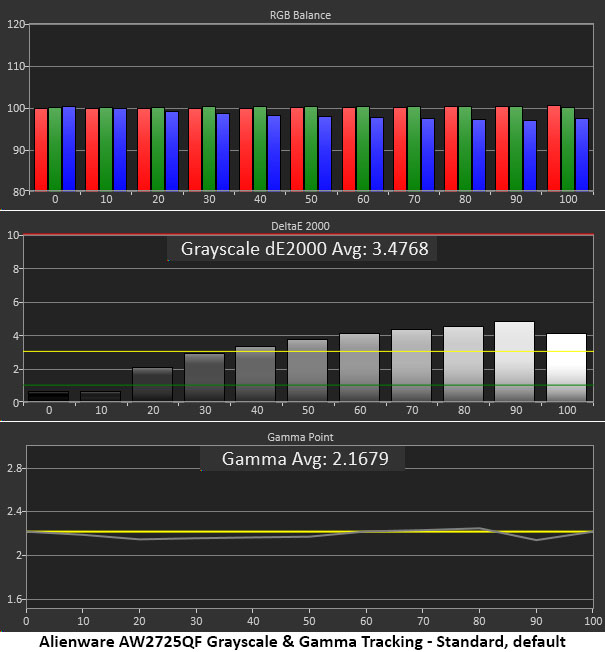Click the red limit line atop DeltaE chart
The height and width of the screenshot is (652, 605).
(309, 235)
